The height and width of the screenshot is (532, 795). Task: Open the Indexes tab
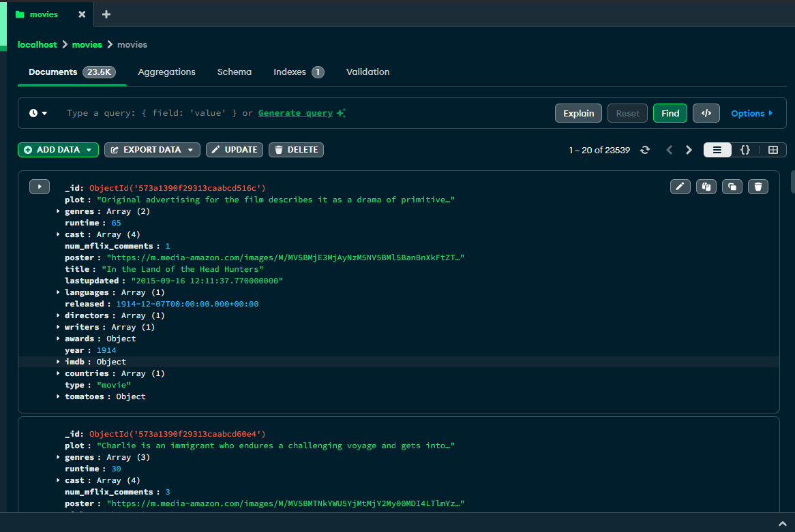click(299, 72)
